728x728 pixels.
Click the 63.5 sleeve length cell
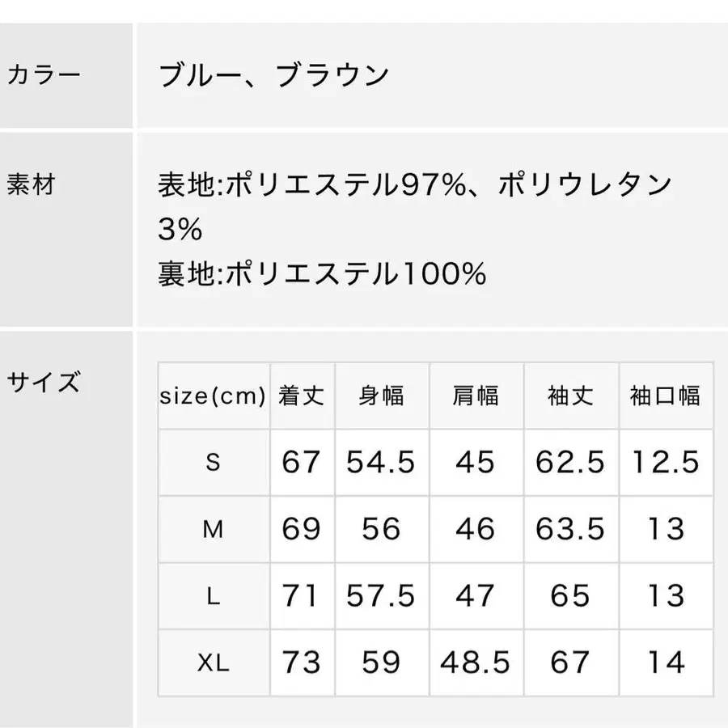(570, 530)
